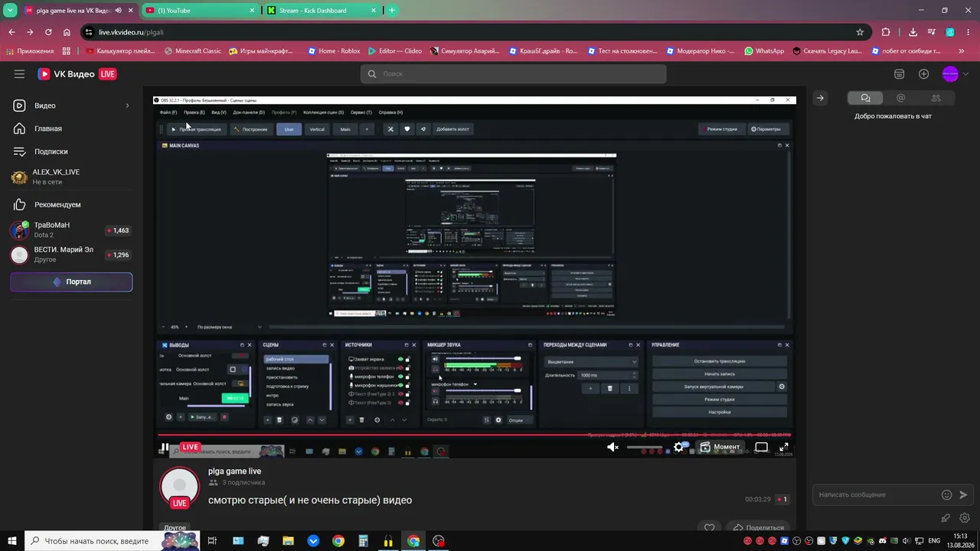The height and width of the screenshot is (551, 980).
Task: Open the VK Видео hamburger menu
Action: point(19,74)
